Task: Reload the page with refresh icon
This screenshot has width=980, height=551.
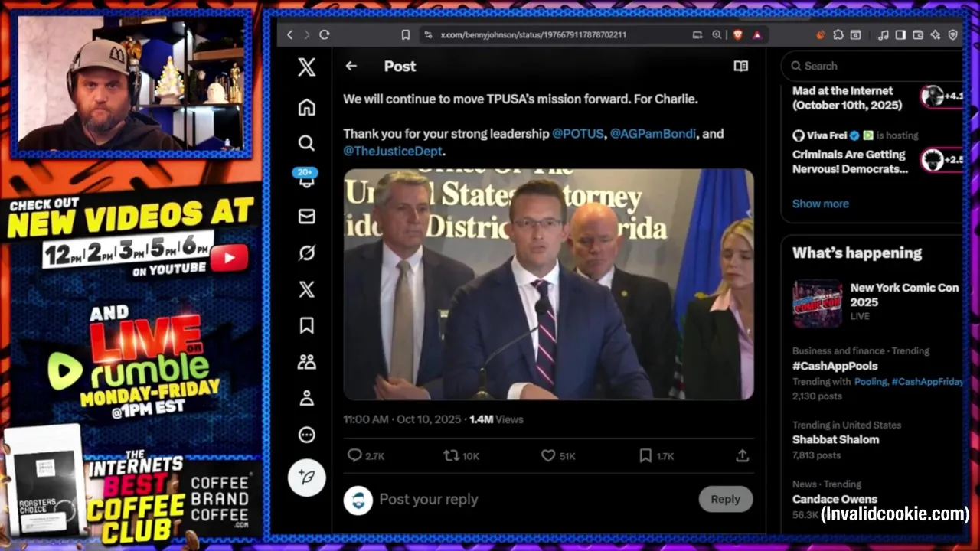Action: tap(325, 34)
